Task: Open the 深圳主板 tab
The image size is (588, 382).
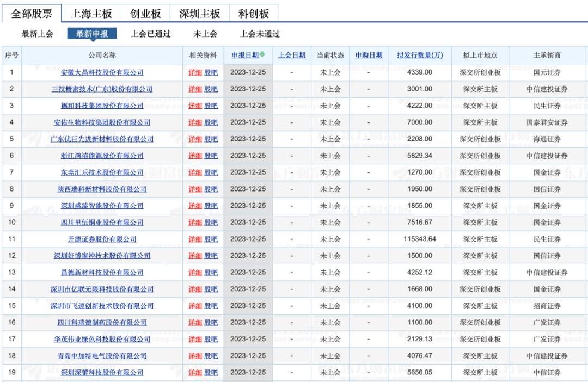Action: coord(199,14)
